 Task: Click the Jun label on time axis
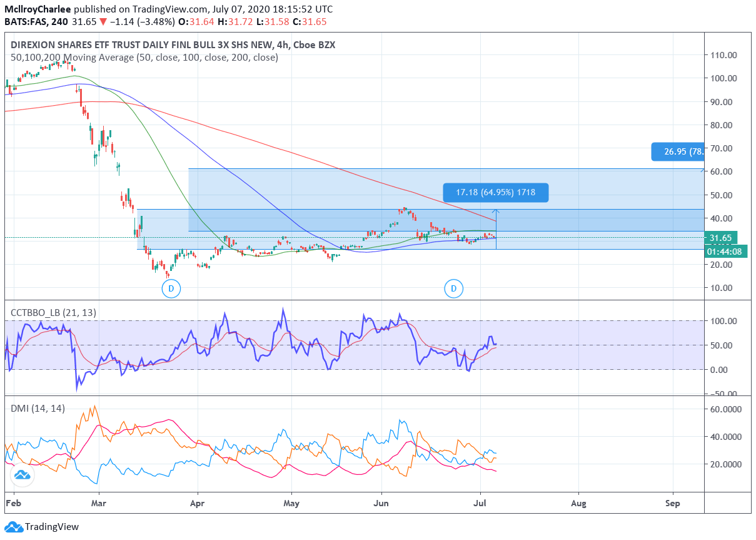(382, 502)
